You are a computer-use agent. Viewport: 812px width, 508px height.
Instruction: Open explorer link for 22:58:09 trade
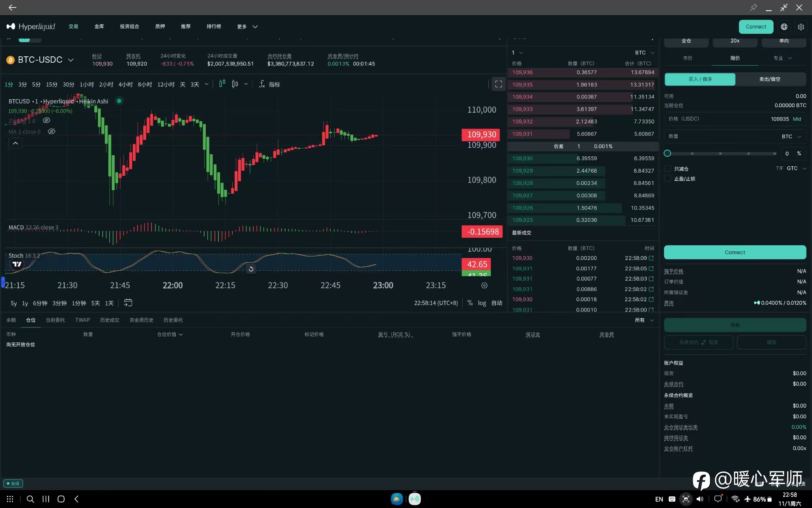click(651, 258)
